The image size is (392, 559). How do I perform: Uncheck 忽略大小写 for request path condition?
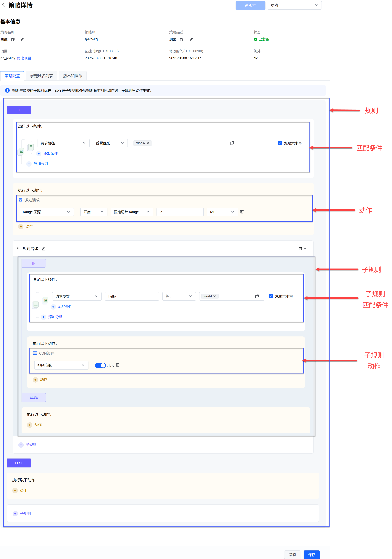(x=280, y=143)
